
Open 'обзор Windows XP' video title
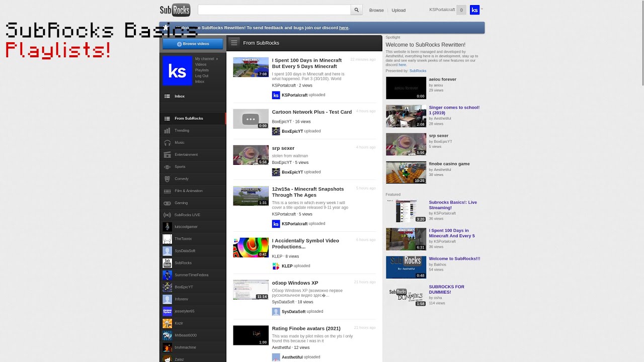pos(295,283)
